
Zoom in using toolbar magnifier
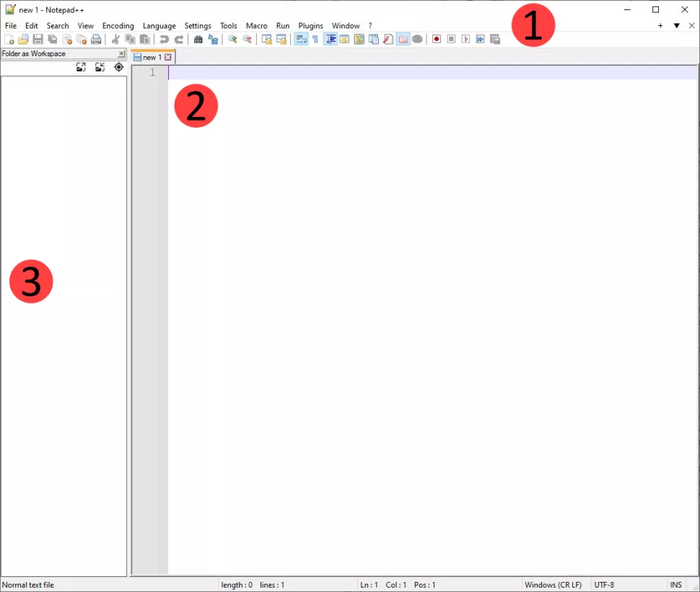(232, 39)
